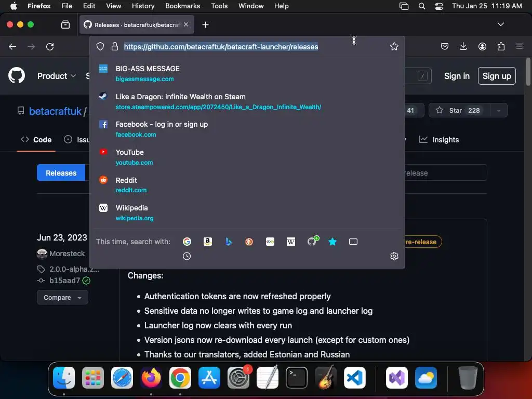The height and width of the screenshot is (399, 532).
Task: Open the Insights tab
Action: (x=439, y=140)
